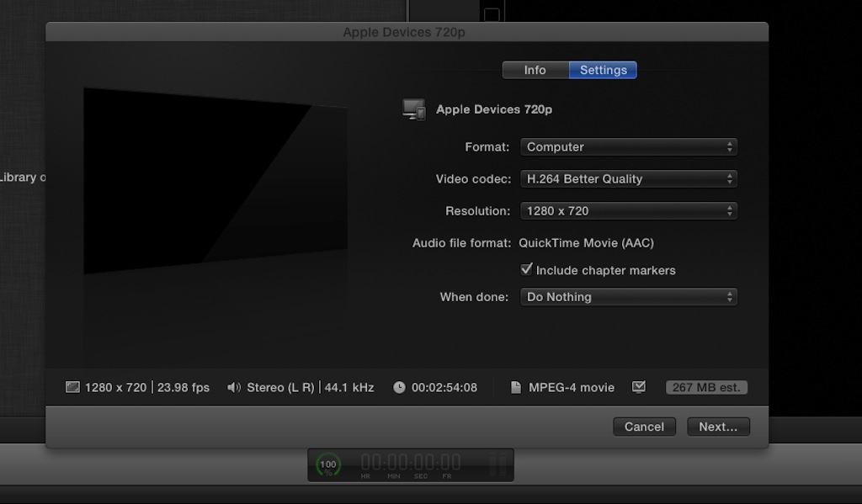The width and height of the screenshot is (862, 504).
Task: Switch to the Info tab
Action: point(535,70)
